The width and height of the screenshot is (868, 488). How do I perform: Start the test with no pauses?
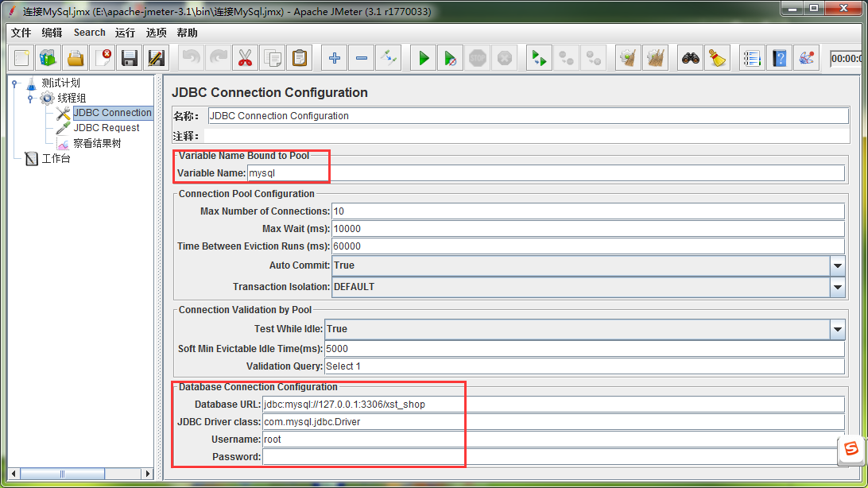(x=451, y=58)
